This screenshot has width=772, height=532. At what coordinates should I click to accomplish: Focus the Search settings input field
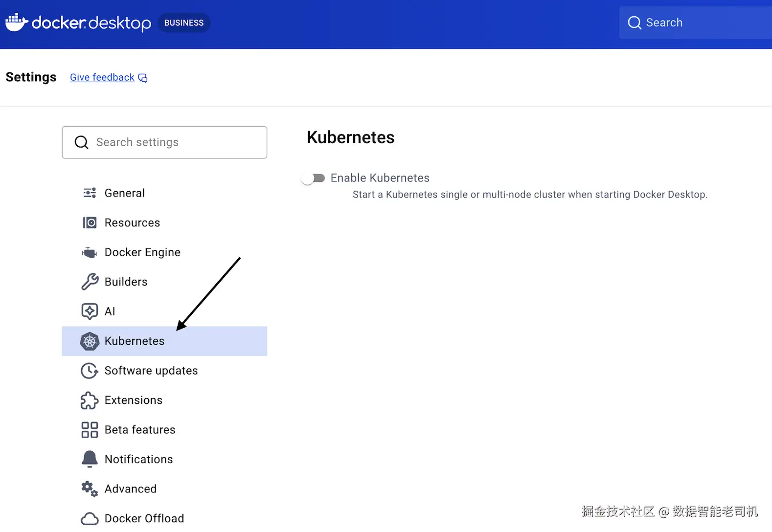[x=164, y=142]
